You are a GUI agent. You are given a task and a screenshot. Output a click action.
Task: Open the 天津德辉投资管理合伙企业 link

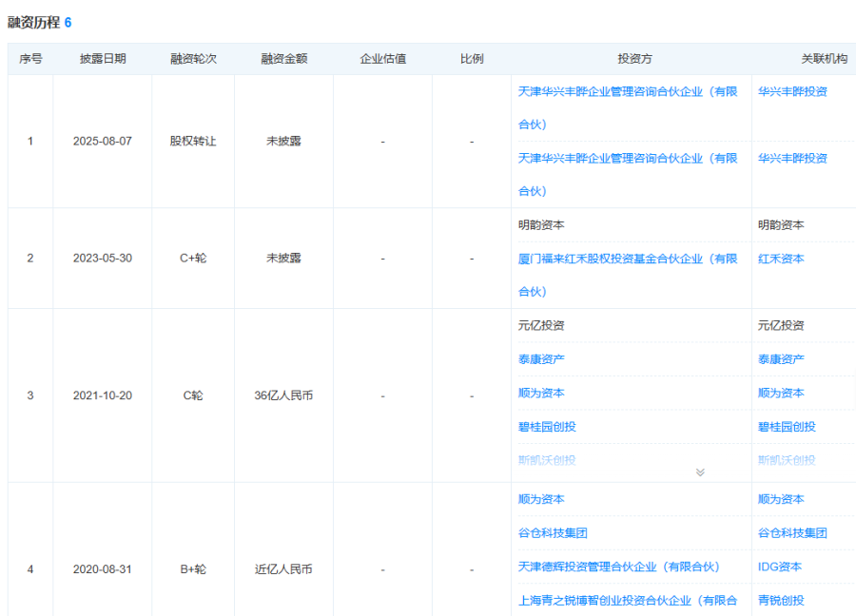click(618, 567)
